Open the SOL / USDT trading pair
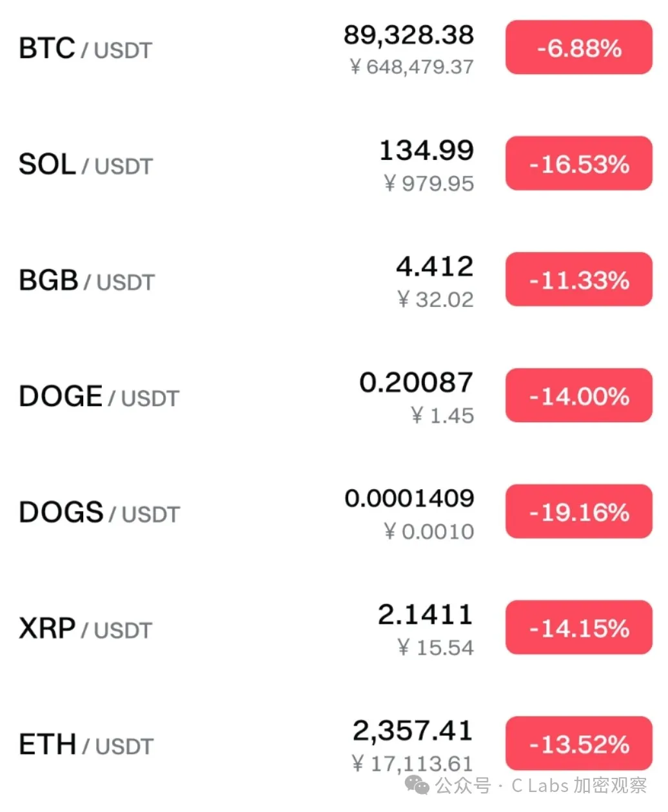 (85, 165)
